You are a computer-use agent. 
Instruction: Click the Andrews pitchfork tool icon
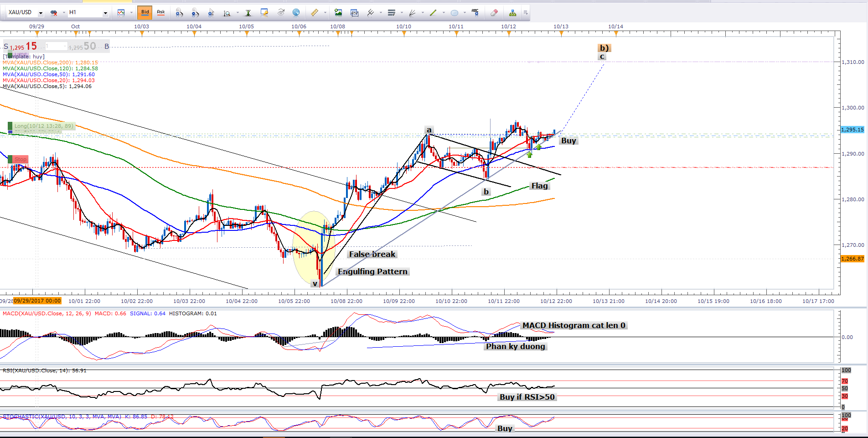[x=370, y=13]
